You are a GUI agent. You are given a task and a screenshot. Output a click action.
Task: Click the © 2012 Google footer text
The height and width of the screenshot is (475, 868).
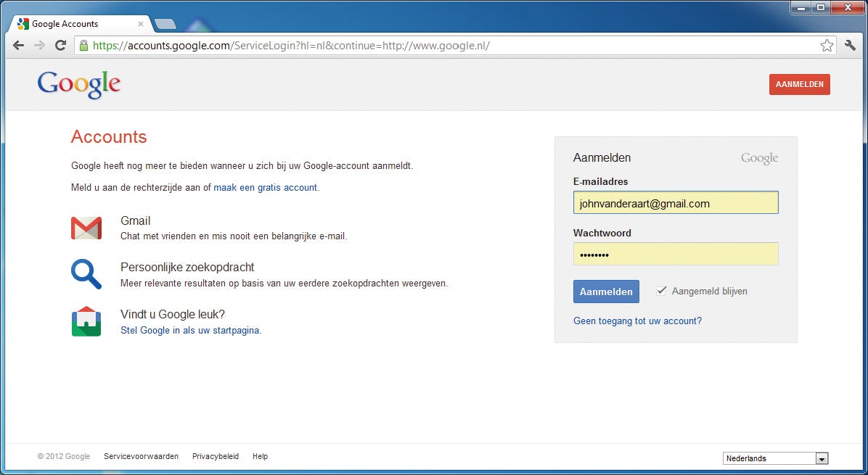click(x=64, y=456)
